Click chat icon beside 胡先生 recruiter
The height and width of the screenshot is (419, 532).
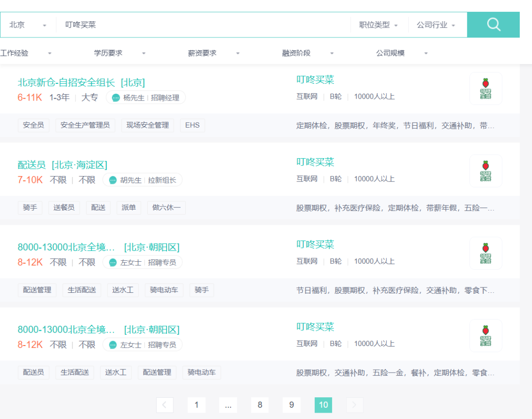(x=113, y=180)
